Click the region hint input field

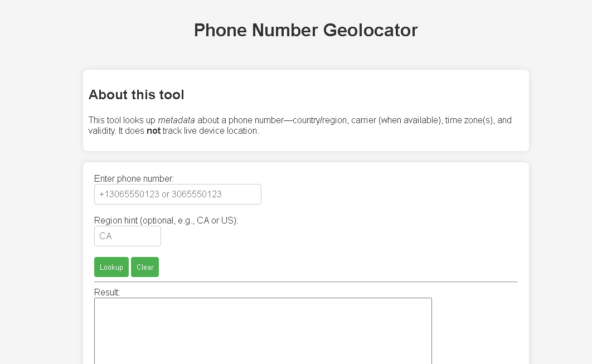tap(127, 236)
